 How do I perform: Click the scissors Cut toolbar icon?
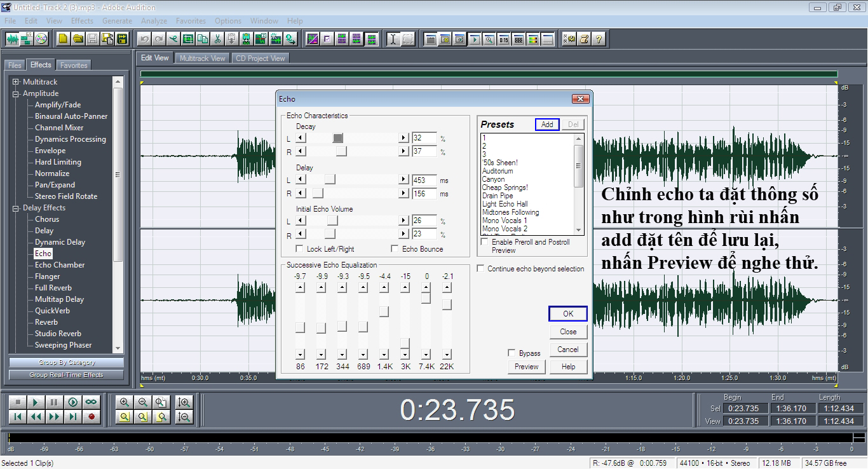(217, 39)
